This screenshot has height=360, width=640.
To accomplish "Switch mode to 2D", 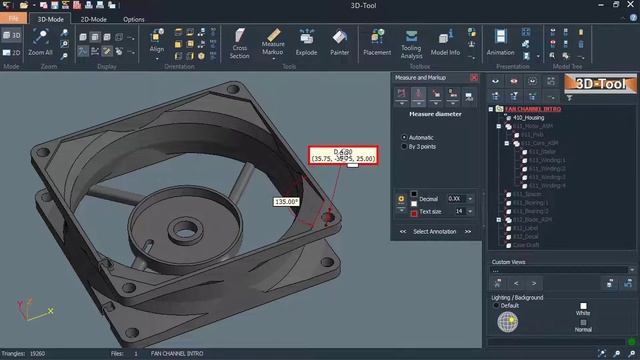I will (x=11, y=53).
